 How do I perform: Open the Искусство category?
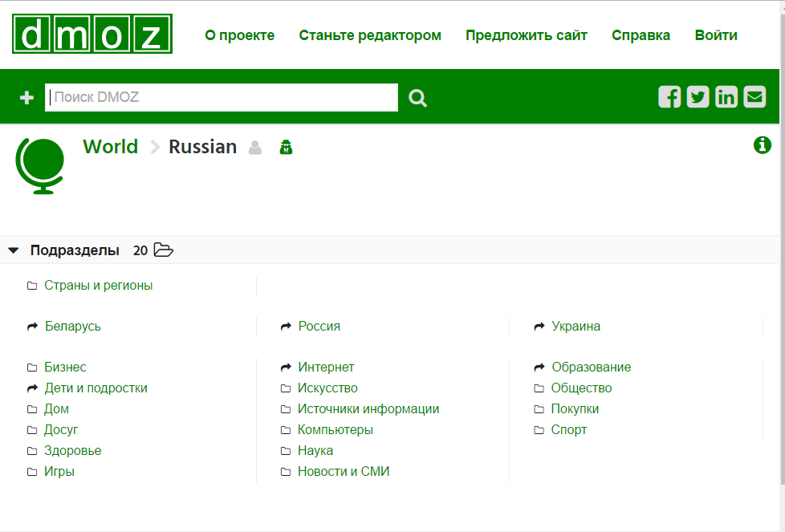[327, 388]
